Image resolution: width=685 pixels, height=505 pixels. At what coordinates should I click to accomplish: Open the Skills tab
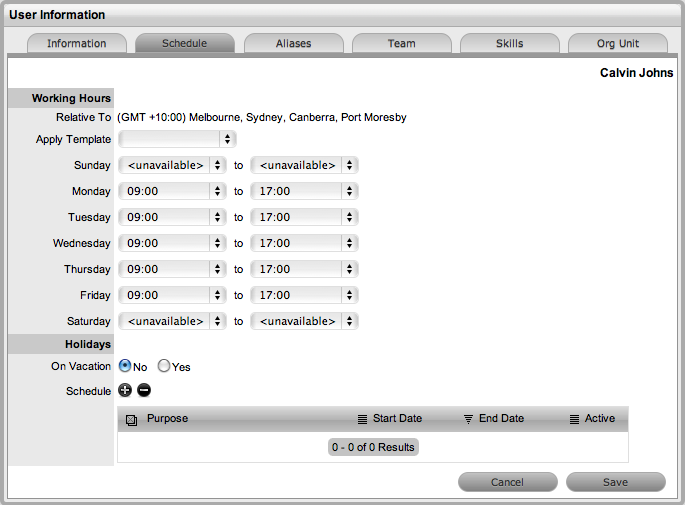pyautogui.click(x=510, y=43)
